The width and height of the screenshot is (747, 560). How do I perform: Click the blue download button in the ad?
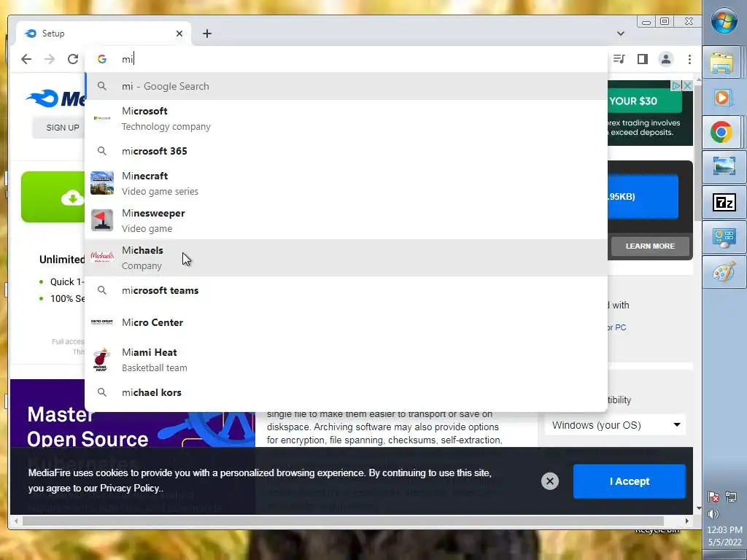coord(643,197)
